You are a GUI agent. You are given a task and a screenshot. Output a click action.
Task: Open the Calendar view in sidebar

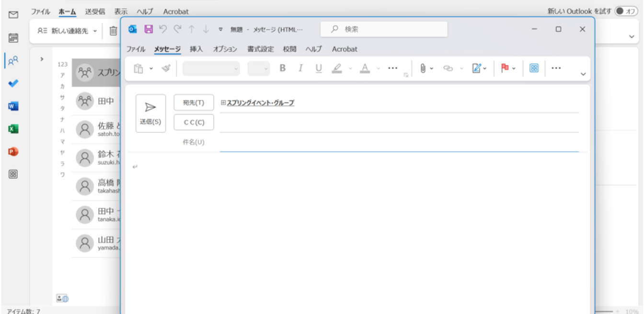click(x=13, y=38)
